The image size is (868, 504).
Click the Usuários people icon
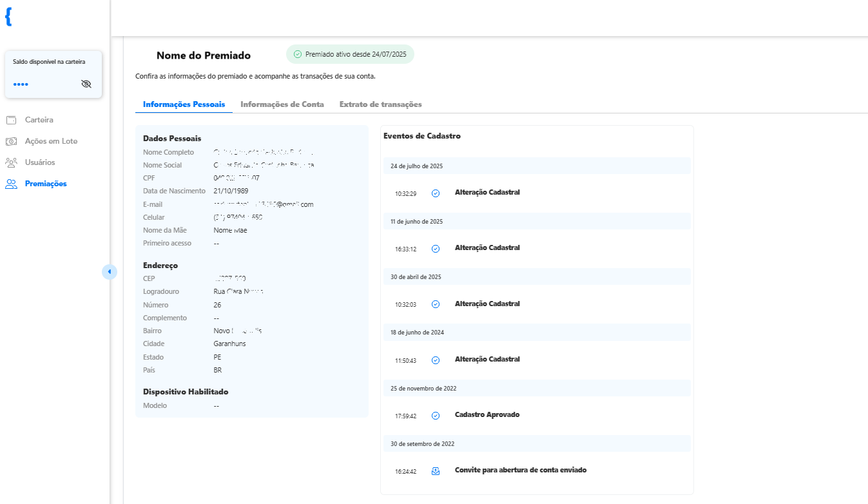11,162
